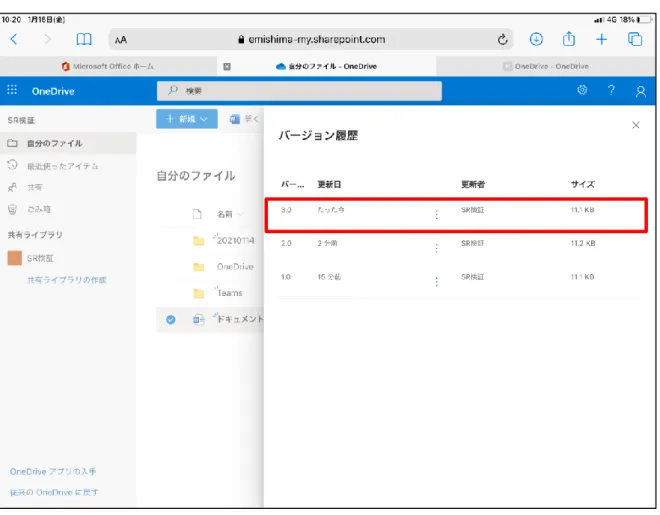Open the Teams folder name
Image resolution: width=660 pixels, height=515 pixels.
point(230,293)
